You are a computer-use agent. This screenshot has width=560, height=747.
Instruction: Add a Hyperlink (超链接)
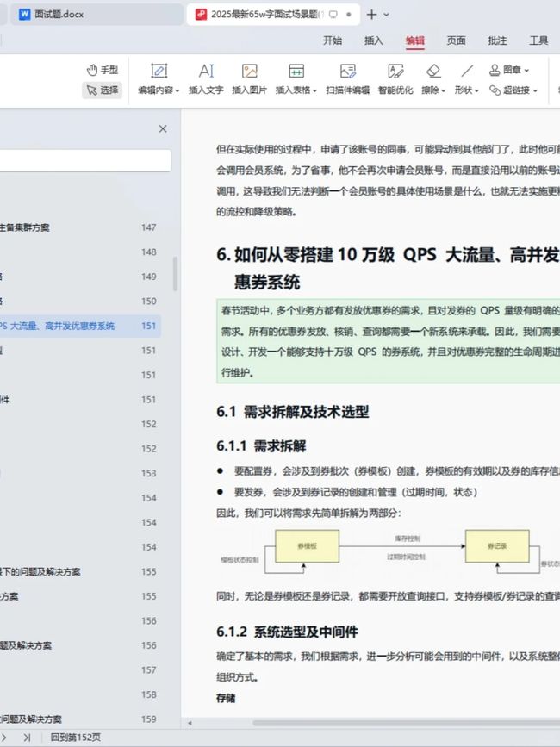(513, 90)
